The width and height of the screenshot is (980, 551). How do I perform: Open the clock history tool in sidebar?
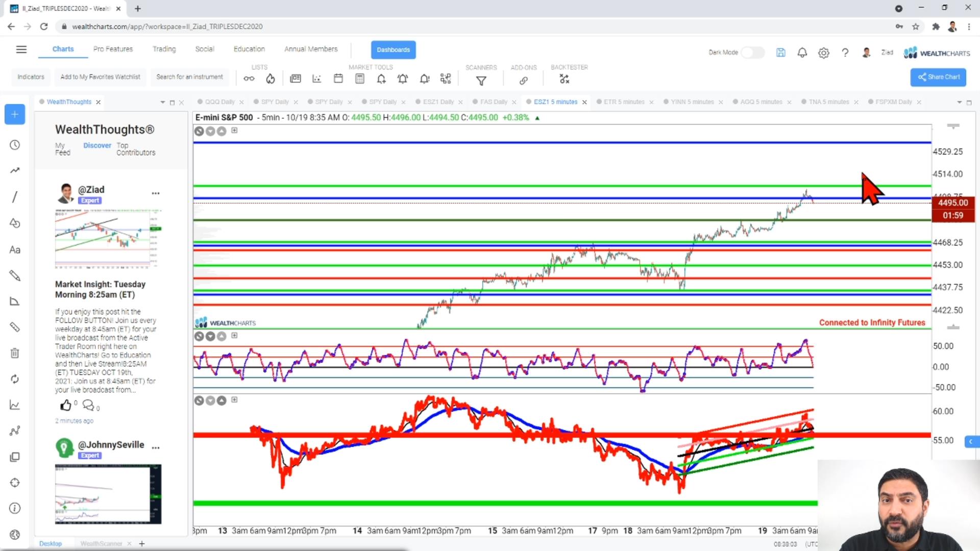tap(15, 145)
